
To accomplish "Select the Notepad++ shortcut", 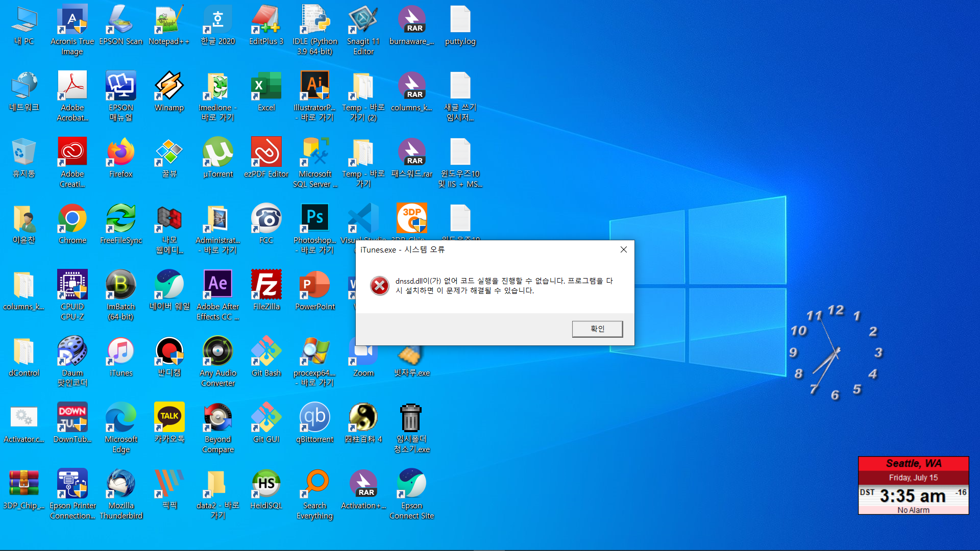I will coord(169,26).
